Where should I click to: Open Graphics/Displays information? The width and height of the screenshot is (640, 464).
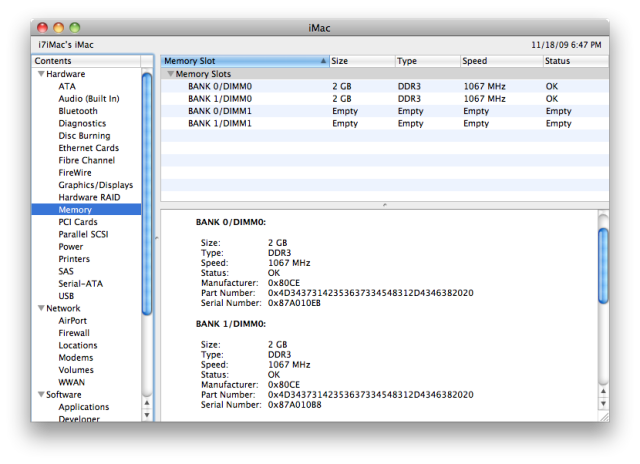[x=96, y=185]
